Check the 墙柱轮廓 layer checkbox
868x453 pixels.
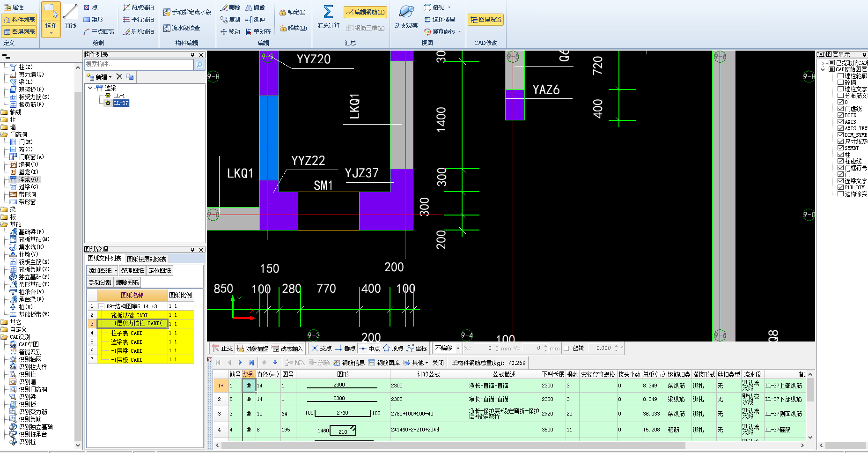click(x=841, y=76)
